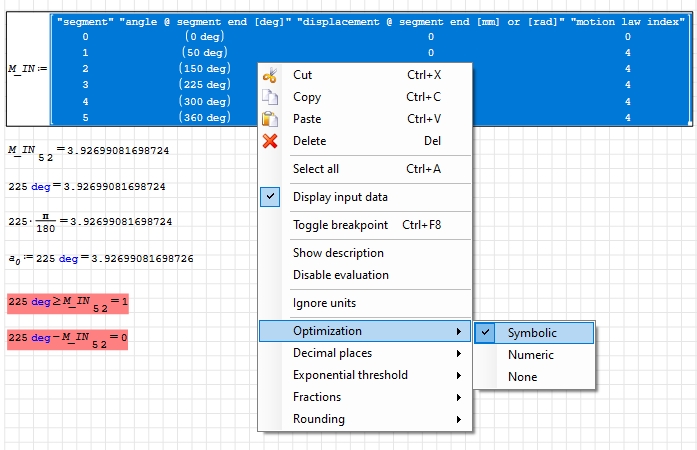Image resolution: width=697 pixels, height=450 pixels.
Task: Click the Copy pages icon
Action: tap(270, 97)
